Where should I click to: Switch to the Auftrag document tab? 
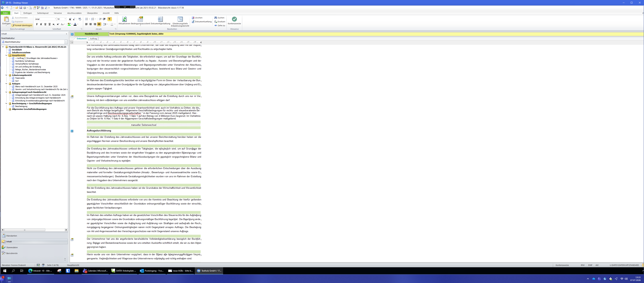pos(93,39)
